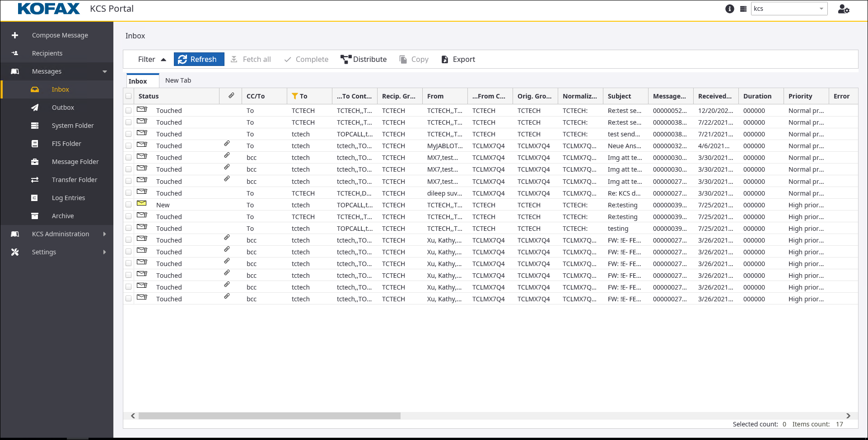Image resolution: width=868 pixels, height=440 pixels.
Task: Click the Distribute button
Action: 364,59
